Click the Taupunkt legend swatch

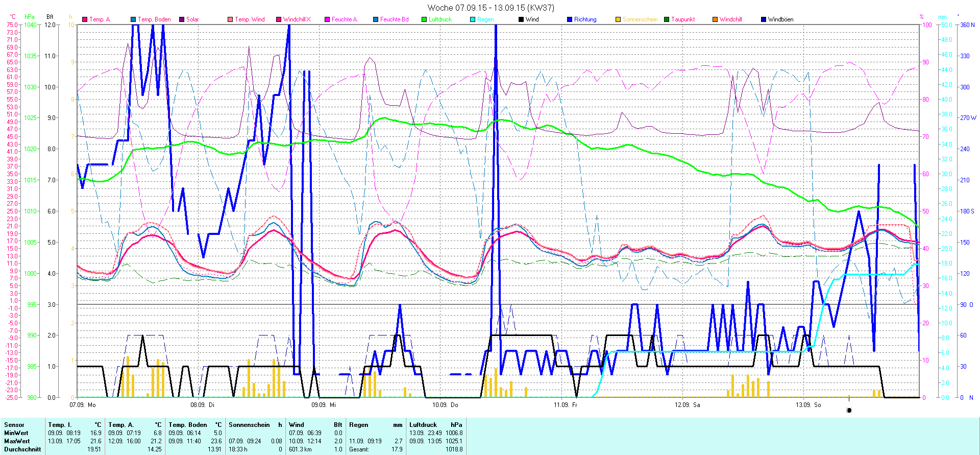click(667, 19)
